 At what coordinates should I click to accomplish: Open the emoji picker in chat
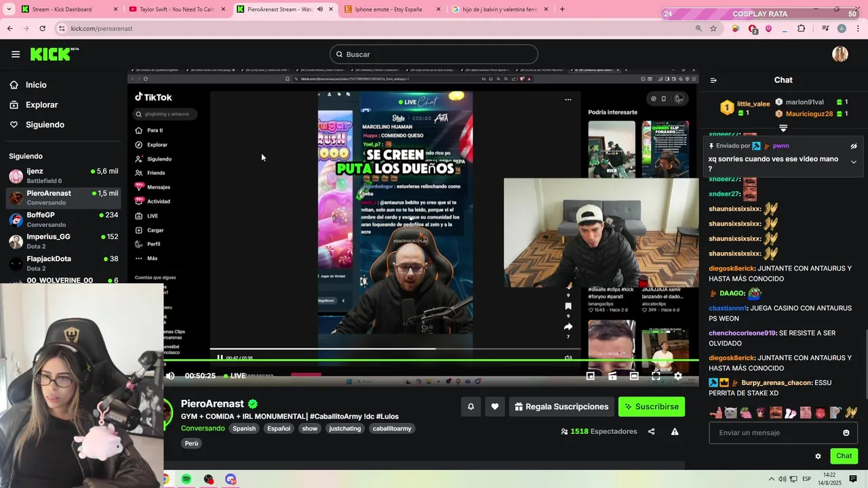(x=846, y=432)
